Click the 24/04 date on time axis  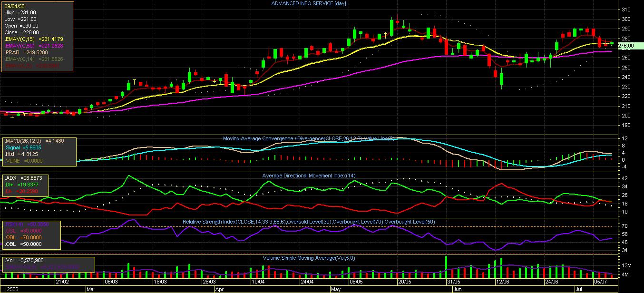[x=308, y=282]
